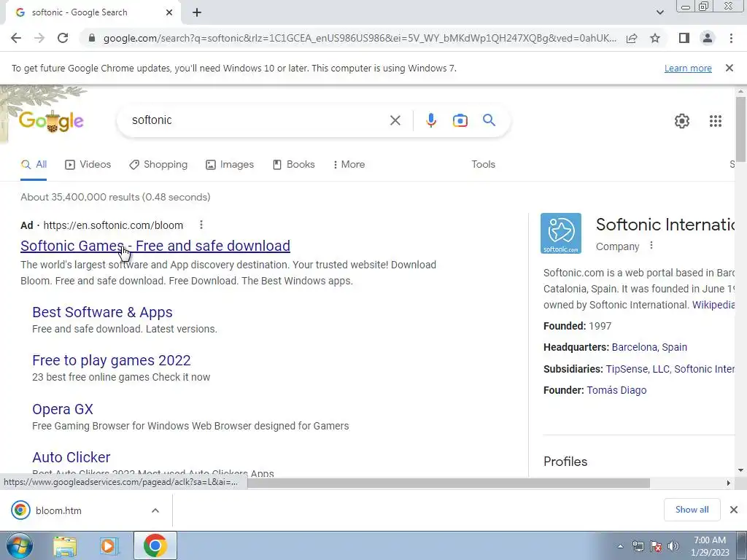Viewport: 747px width, 560px height.
Task: Search by image with the camera icon
Action: [x=460, y=120]
